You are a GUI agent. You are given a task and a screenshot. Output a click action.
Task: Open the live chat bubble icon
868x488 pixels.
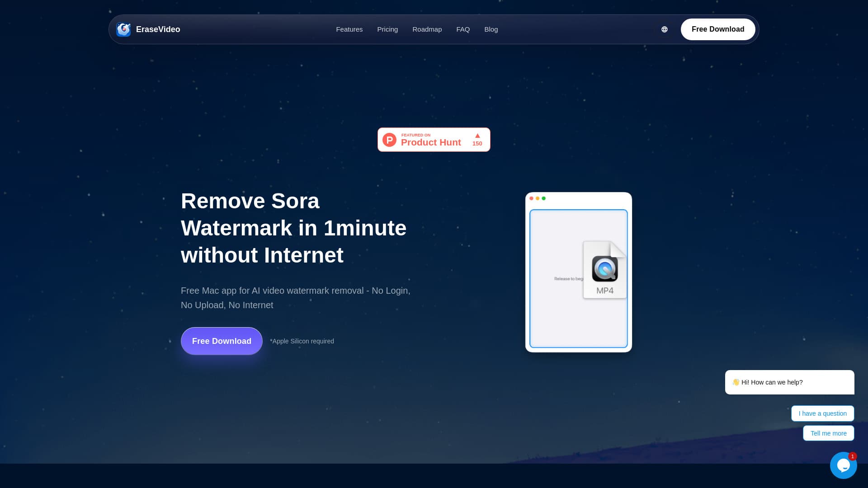pos(843,465)
